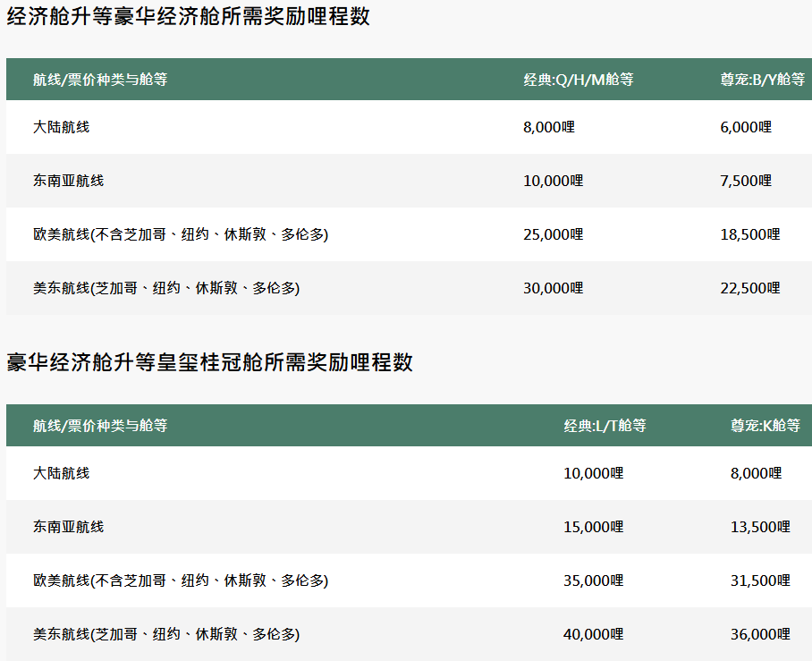The image size is (812, 661).
Task: Select the 7,500哩 cell
Action: (745, 181)
